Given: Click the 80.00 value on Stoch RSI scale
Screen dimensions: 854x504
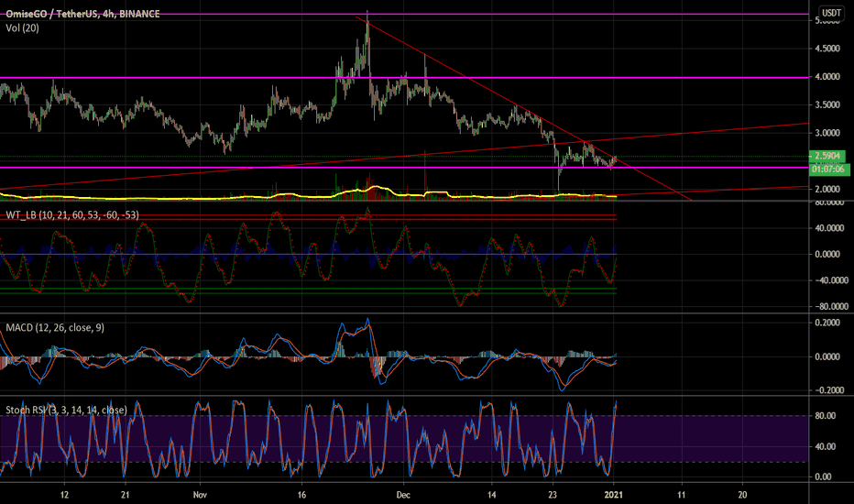Looking at the screenshot, I should click(x=825, y=416).
